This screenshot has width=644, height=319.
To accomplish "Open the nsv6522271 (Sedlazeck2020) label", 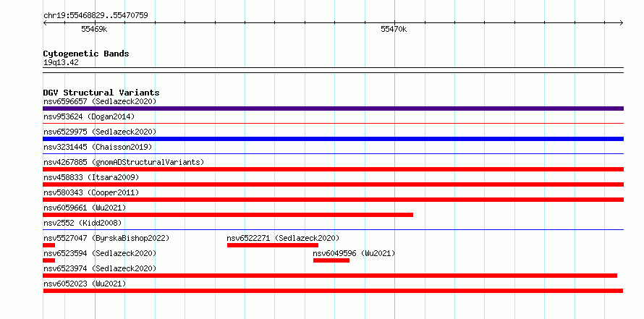I will [x=283, y=238].
